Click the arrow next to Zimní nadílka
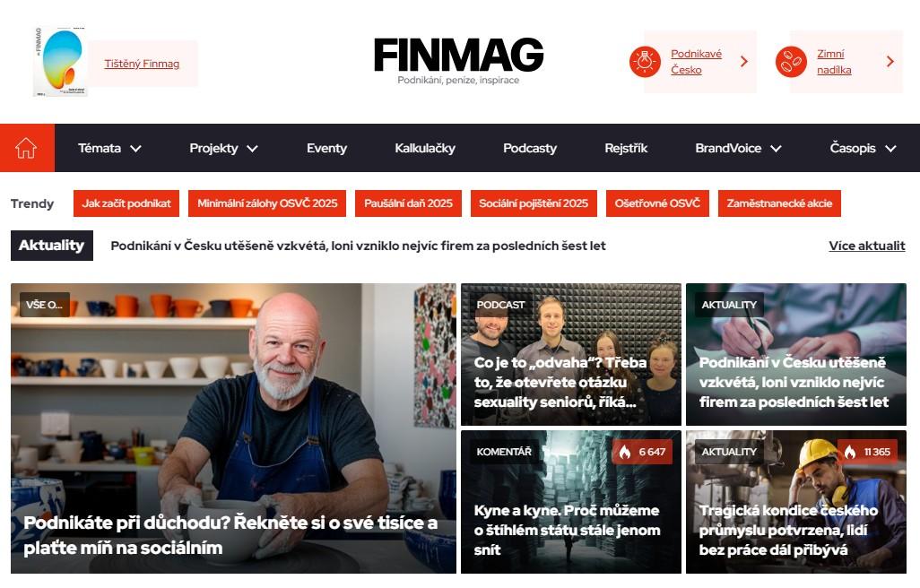 tap(890, 62)
